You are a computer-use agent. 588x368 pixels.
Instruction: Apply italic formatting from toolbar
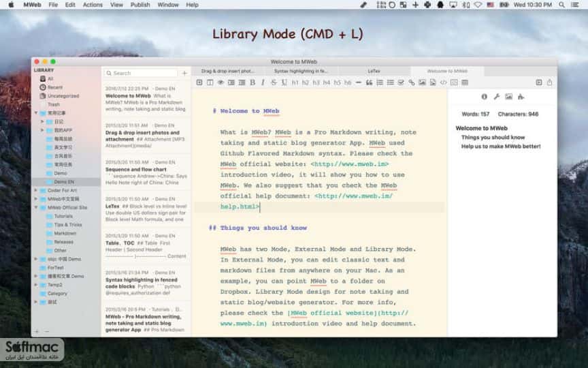point(263,82)
